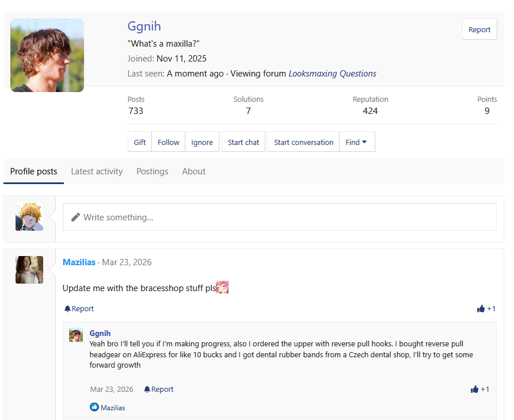Image resolution: width=514 pixels, height=420 pixels.
Task: Click the thumbs-up like icon on Mazilias's post
Action: pos(481,309)
